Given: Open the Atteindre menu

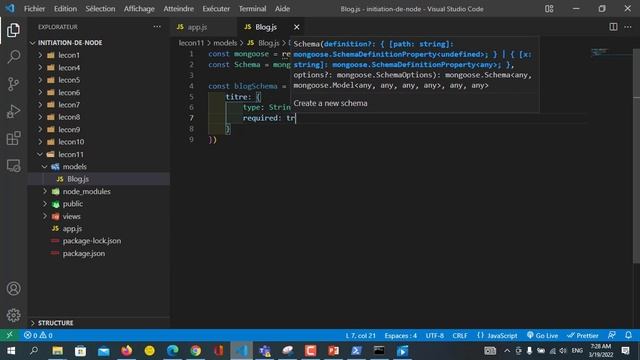Looking at the screenshot, I should point(178,9).
